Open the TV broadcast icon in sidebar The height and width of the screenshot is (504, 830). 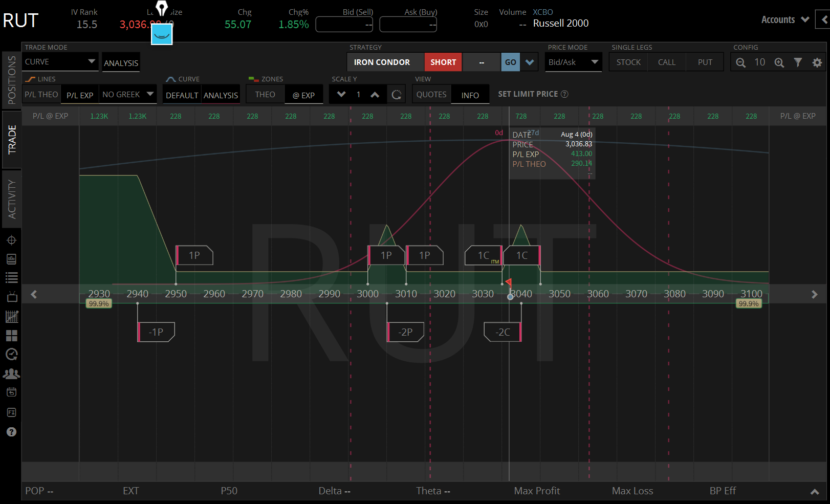coord(11,297)
